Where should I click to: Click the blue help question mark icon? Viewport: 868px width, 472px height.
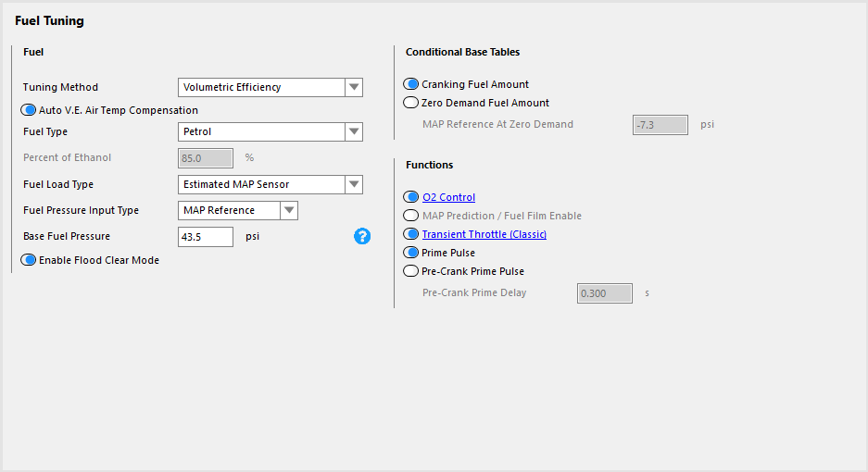tap(362, 236)
